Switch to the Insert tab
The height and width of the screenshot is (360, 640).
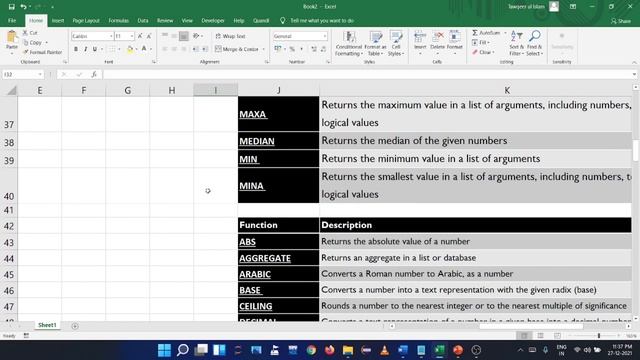click(x=58, y=20)
